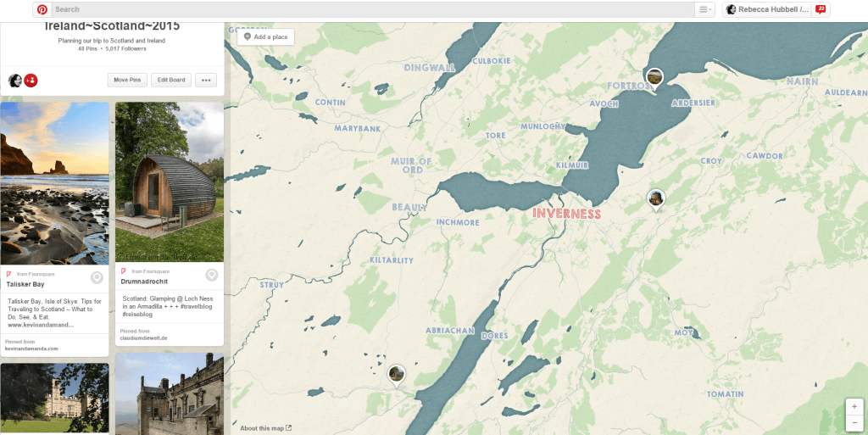Screen dimensions: 868x435
Task: Open kevinandamanda.com source link
Action: 31,349
